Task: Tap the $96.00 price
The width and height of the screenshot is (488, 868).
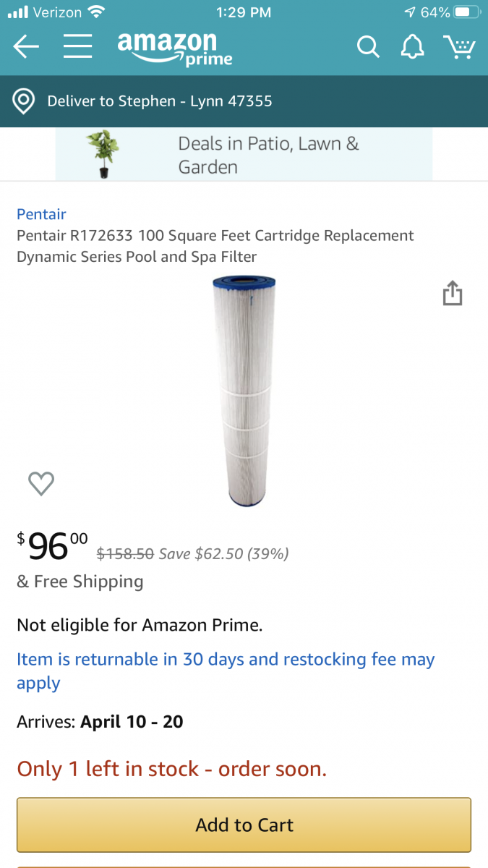Action: [52, 546]
